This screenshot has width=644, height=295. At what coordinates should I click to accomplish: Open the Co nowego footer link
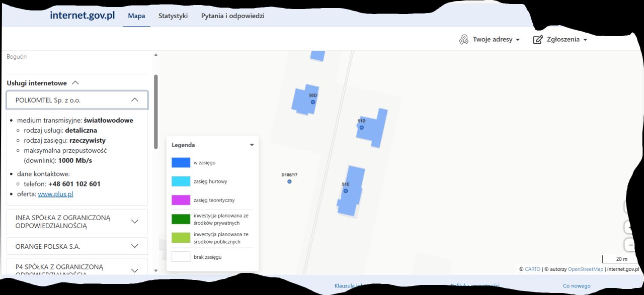[x=577, y=286]
